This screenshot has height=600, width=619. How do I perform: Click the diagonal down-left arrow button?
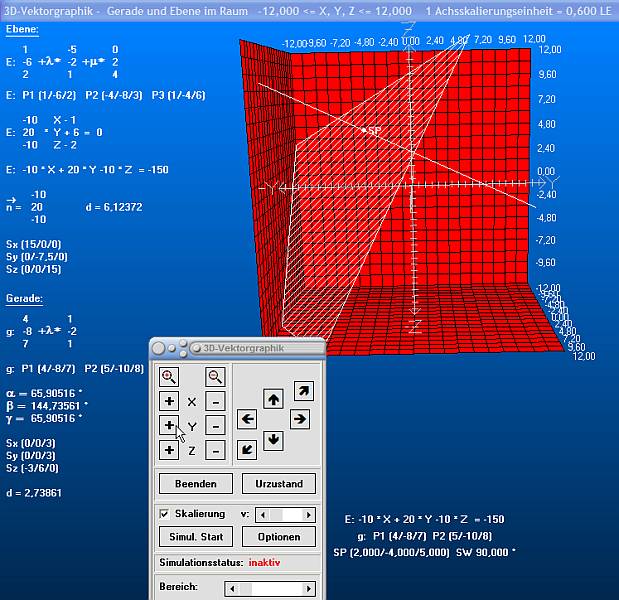(x=246, y=449)
